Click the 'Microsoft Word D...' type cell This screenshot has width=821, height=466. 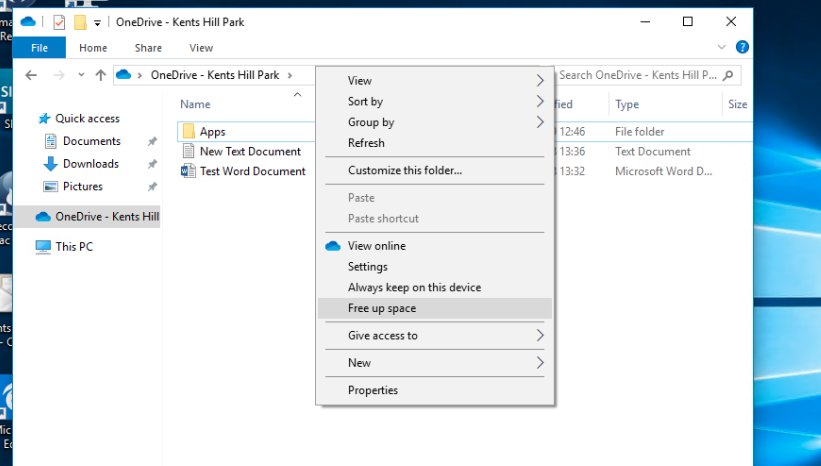[663, 171]
